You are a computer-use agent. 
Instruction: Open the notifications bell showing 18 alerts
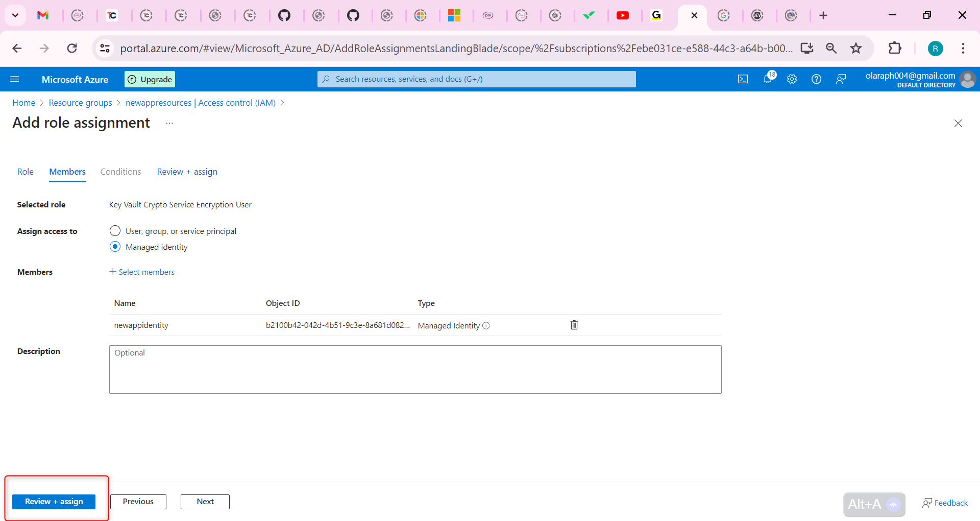pos(767,79)
